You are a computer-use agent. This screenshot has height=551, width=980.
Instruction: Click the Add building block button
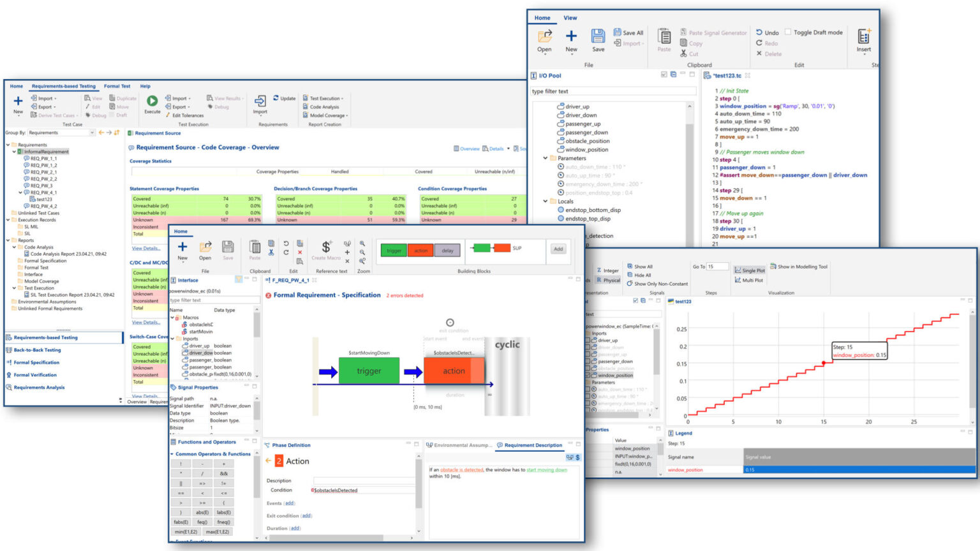[558, 249]
